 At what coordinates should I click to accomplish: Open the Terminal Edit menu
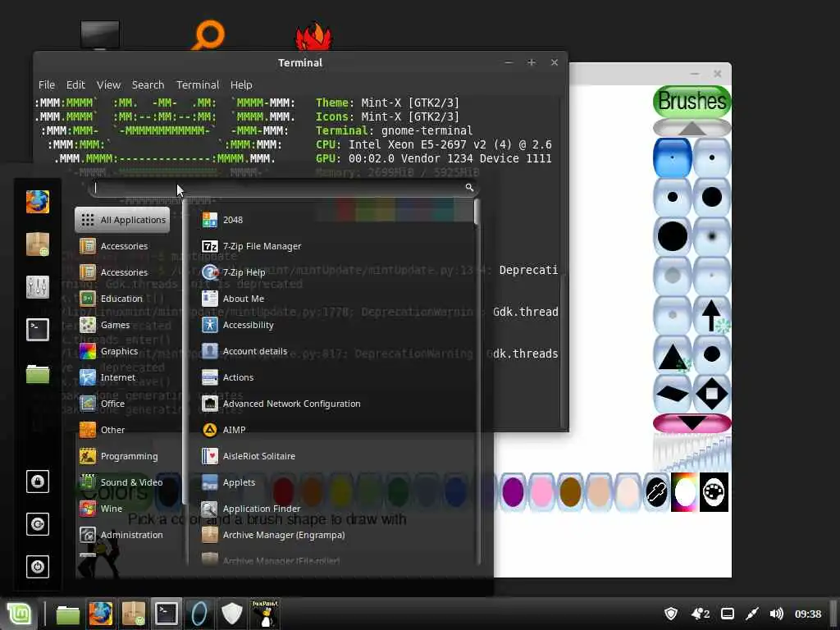[x=75, y=84]
